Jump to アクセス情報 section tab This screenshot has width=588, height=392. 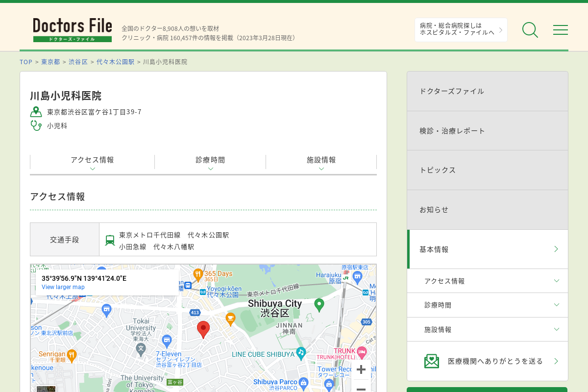click(92, 163)
